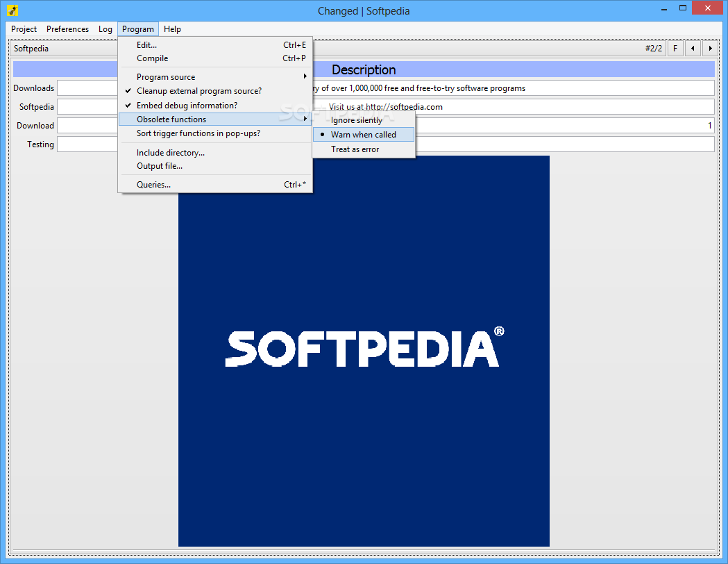Maximize the application window
Image resolution: width=728 pixels, height=564 pixels.
coord(682,8)
